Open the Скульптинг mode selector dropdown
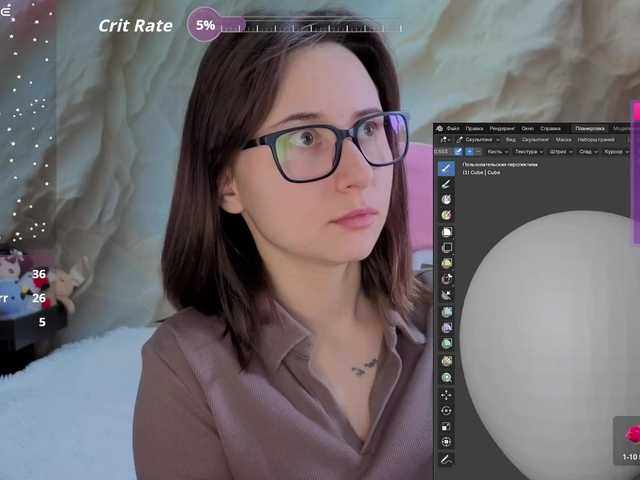 [477, 140]
